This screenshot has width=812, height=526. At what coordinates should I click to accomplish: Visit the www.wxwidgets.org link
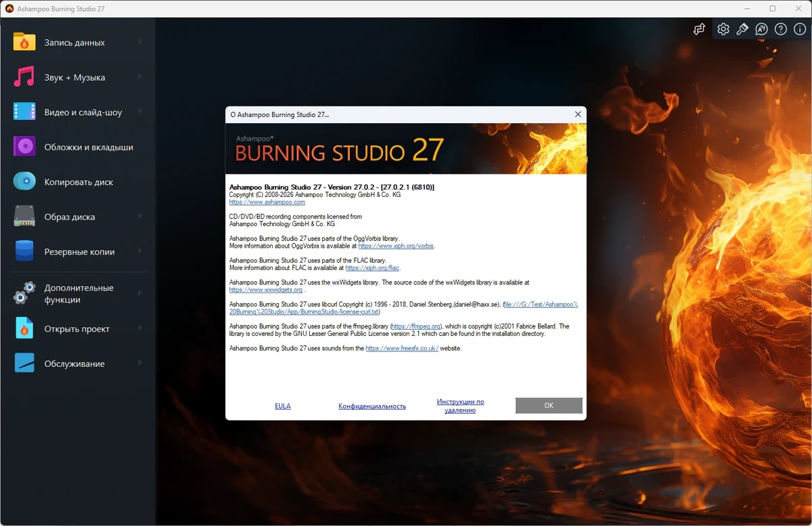click(x=266, y=290)
